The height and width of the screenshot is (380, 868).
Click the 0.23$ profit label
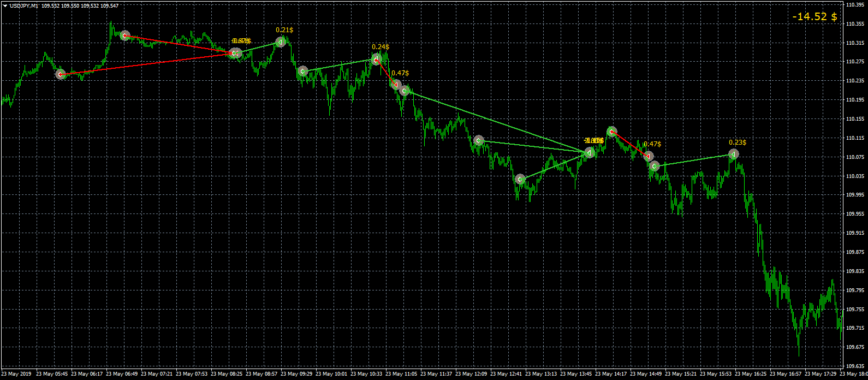click(738, 142)
